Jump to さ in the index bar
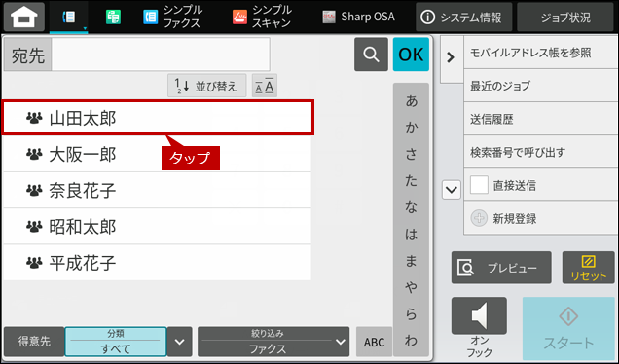This screenshot has width=619, height=364. pyautogui.click(x=411, y=154)
